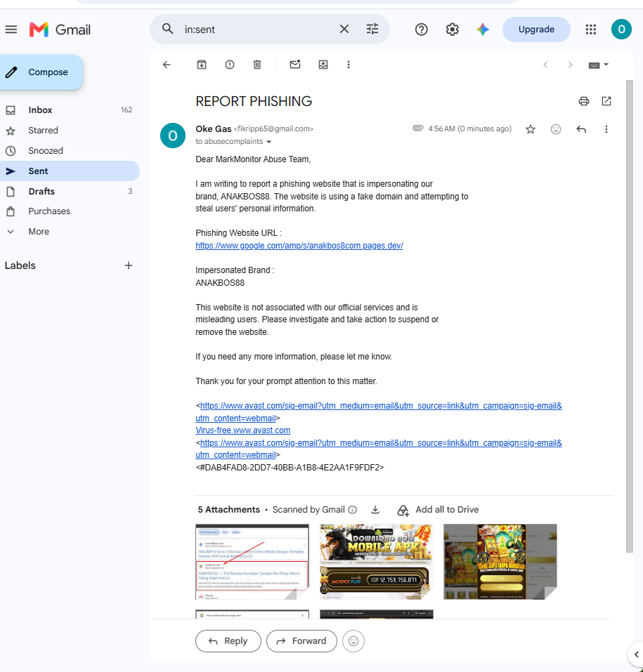Viewport: 643px width, 672px height.
Task: Open the Google apps grid
Action: click(591, 29)
